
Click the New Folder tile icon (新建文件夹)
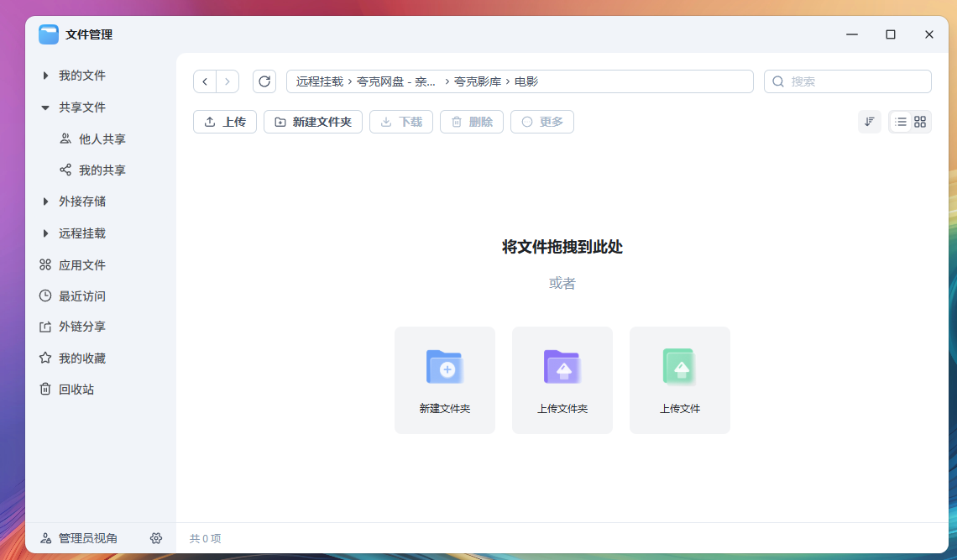click(445, 368)
